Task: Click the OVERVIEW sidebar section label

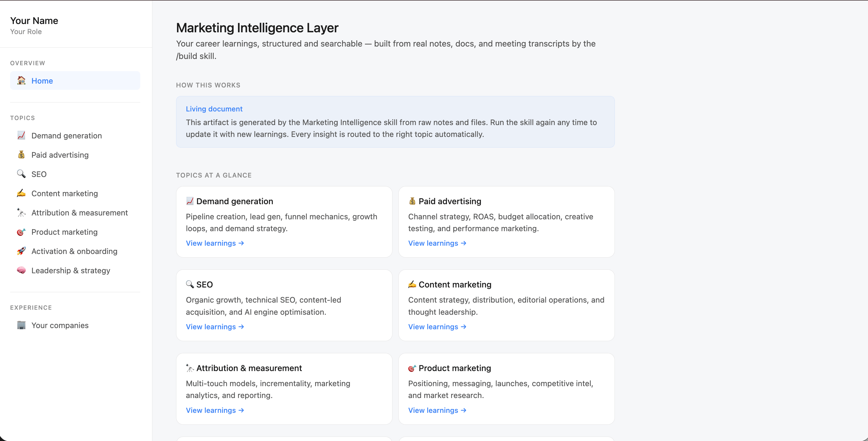Action: coord(28,63)
